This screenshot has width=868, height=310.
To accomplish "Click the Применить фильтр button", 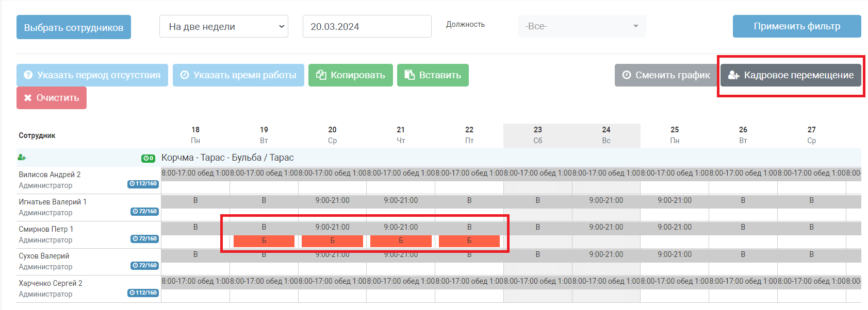I will pos(797,26).
